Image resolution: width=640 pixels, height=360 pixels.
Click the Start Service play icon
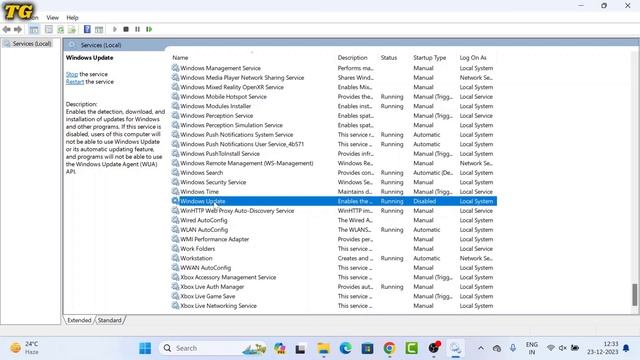pyautogui.click(x=115, y=29)
